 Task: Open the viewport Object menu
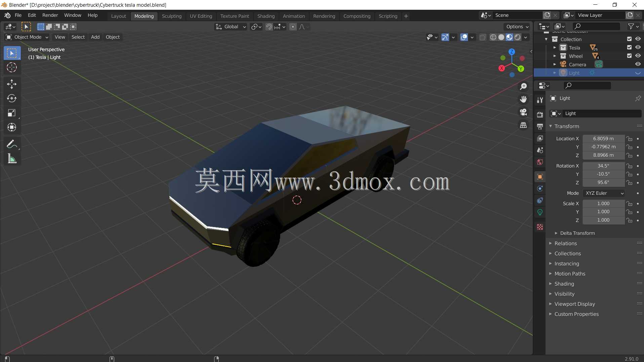[x=113, y=37]
